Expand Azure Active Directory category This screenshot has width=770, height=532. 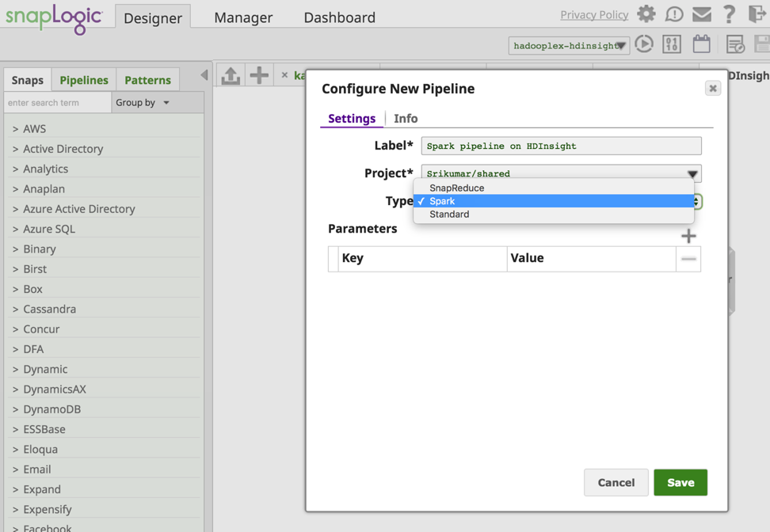click(104, 209)
